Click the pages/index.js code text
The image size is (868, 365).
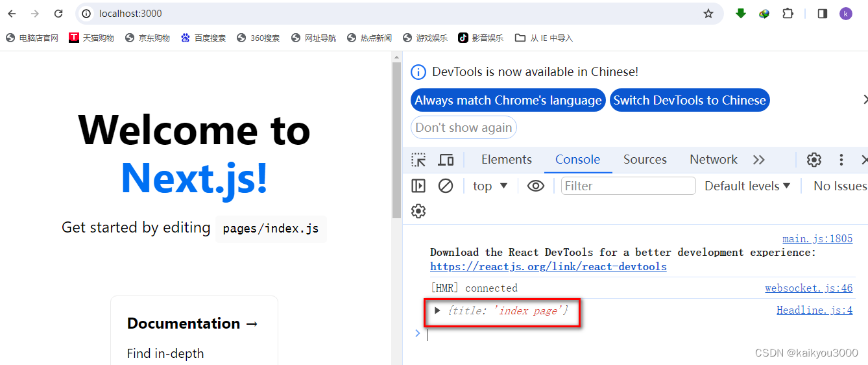click(x=271, y=229)
